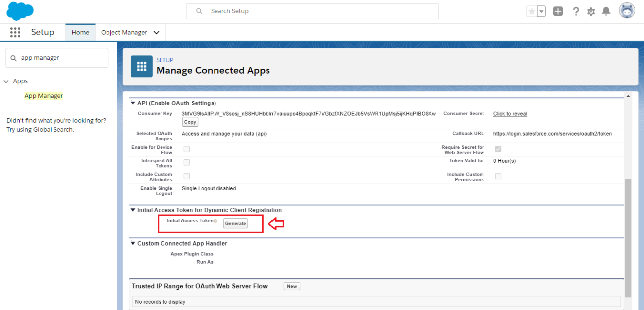The width and height of the screenshot is (644, 310).
Task: Open the plus create shortcut icon
Action: (x=558, y=10)
